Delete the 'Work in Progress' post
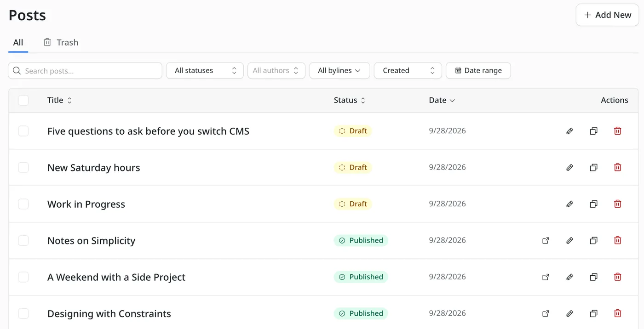Image resolution: width=644 pixels, height=329 pixels. coord(617,204)
